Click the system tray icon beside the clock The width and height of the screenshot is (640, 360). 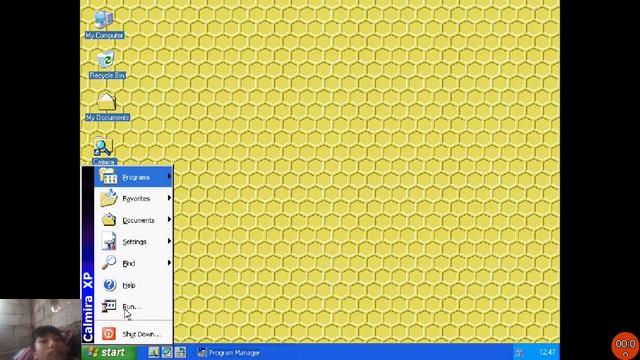tap(519, 353)
